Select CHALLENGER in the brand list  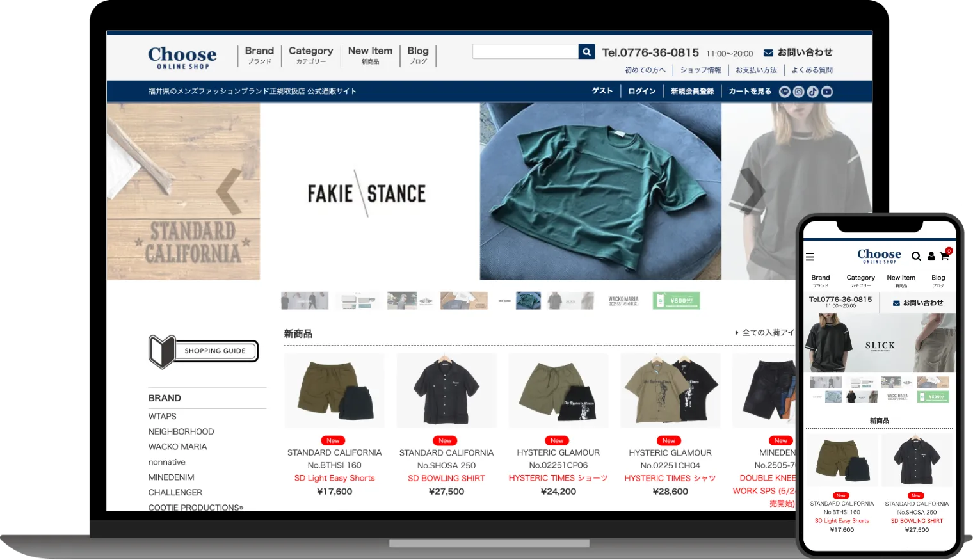tap(175, 493)
